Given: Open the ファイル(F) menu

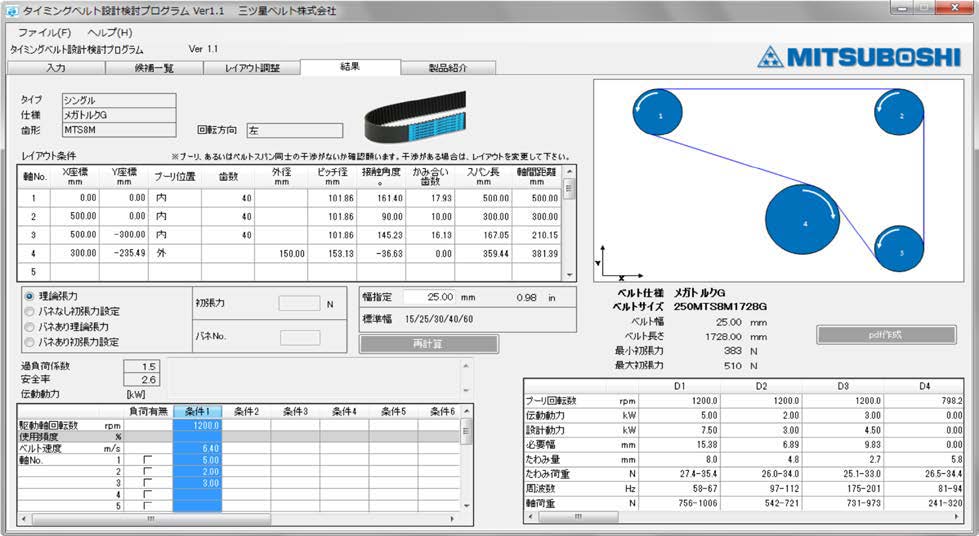Looking at the screenshot, I should pyautogui.click(x=44, y=32).
